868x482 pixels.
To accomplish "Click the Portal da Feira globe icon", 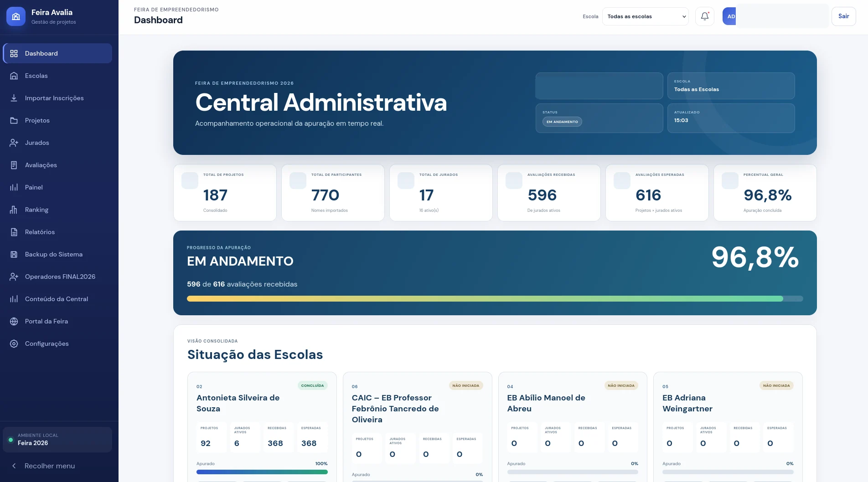I will (x=14, y=321).
